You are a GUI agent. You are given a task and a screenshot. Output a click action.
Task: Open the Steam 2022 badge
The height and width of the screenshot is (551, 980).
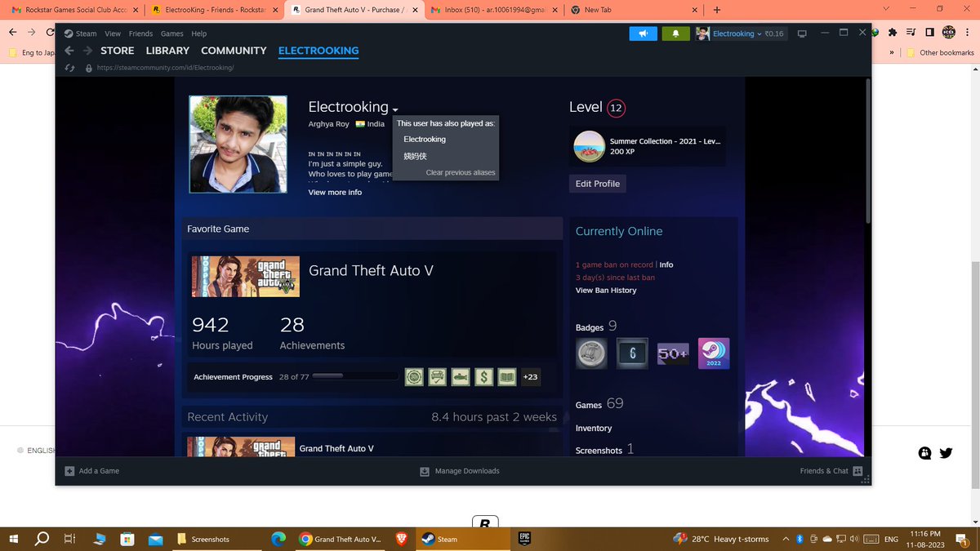(714, 353)
